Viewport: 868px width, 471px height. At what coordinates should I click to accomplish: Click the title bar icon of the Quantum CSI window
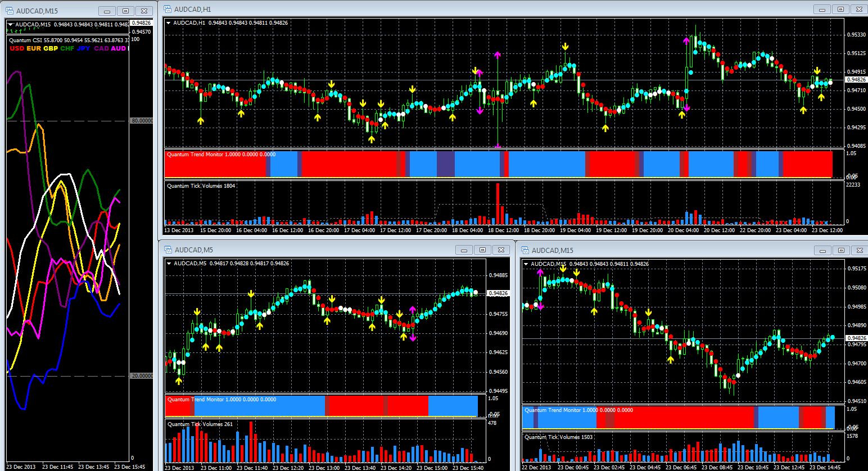click(x=10, y=11)
